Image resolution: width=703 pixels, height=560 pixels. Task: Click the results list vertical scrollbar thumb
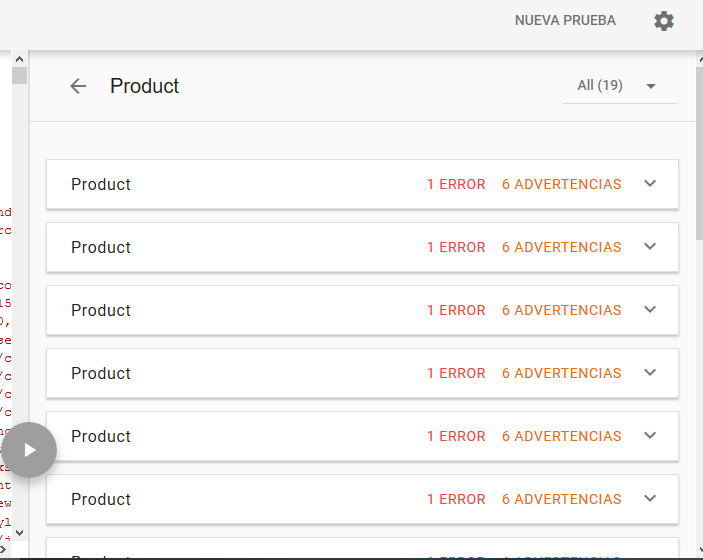(698, 150)
